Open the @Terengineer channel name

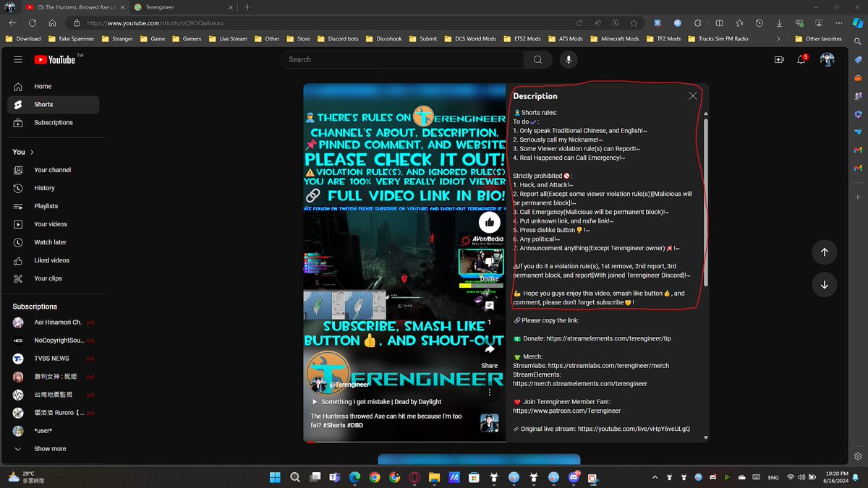(x=350, y=385)
